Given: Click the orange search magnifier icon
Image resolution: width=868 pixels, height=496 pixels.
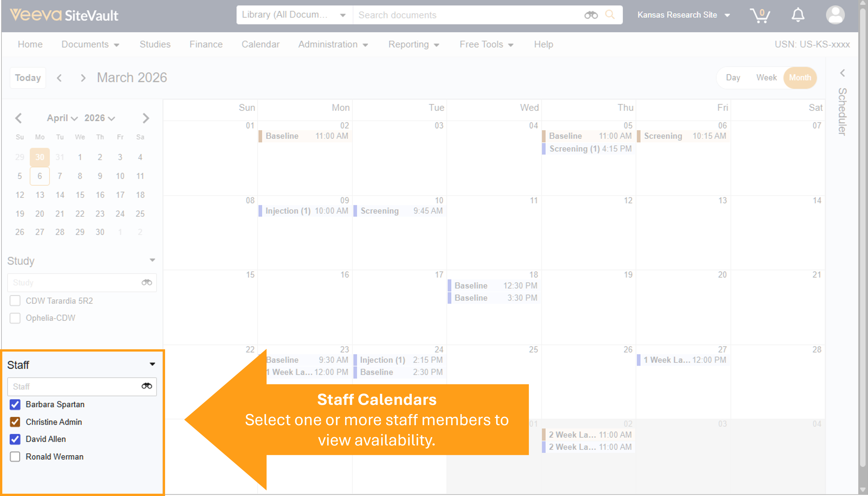Looking at the screenshot, I should point(610,15).
